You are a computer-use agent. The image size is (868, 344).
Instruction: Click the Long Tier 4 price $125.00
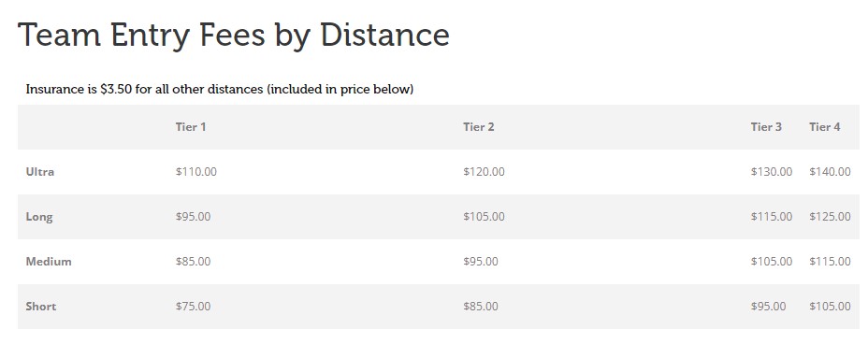click(x=830, y=216)
